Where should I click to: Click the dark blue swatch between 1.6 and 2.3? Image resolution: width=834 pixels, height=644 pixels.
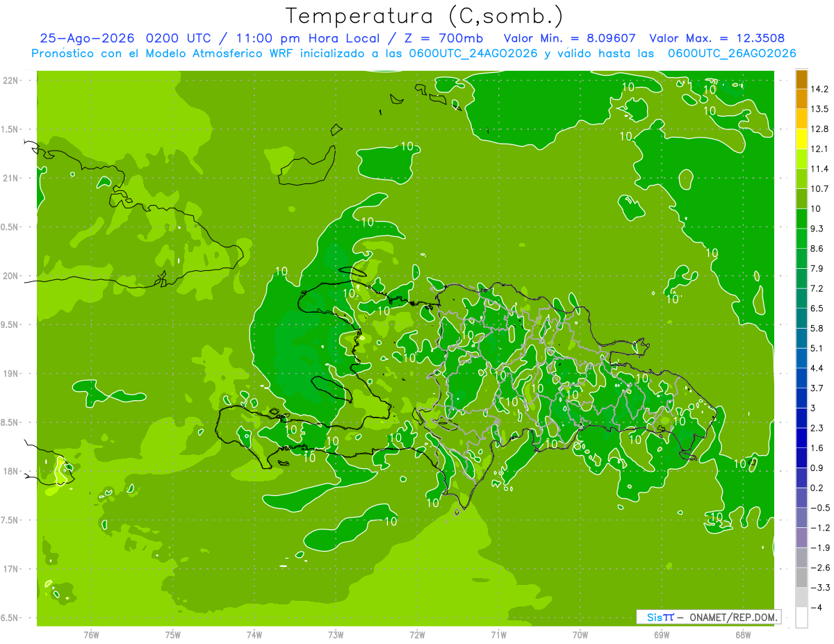pyautogui.click(x=801, y=438)
